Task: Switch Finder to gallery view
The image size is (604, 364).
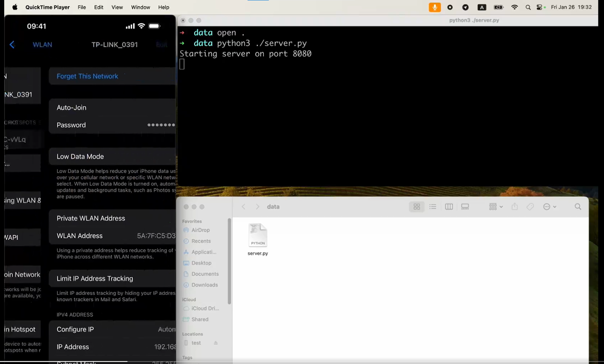Action: 465,207
